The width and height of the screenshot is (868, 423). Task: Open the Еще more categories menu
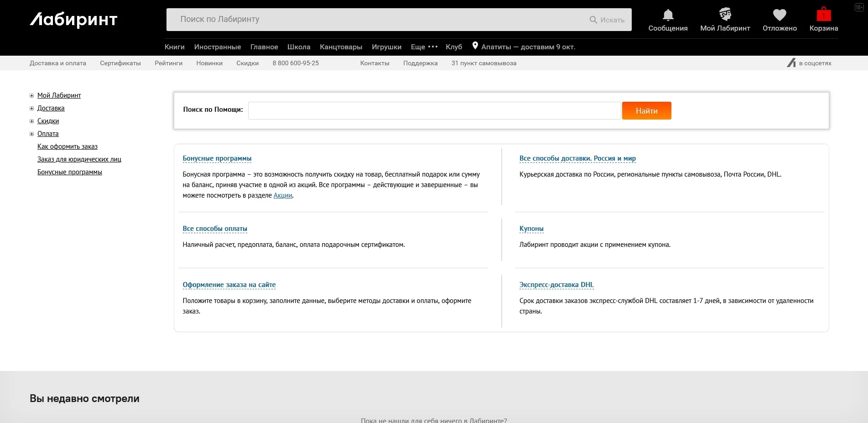pos(424,47)
